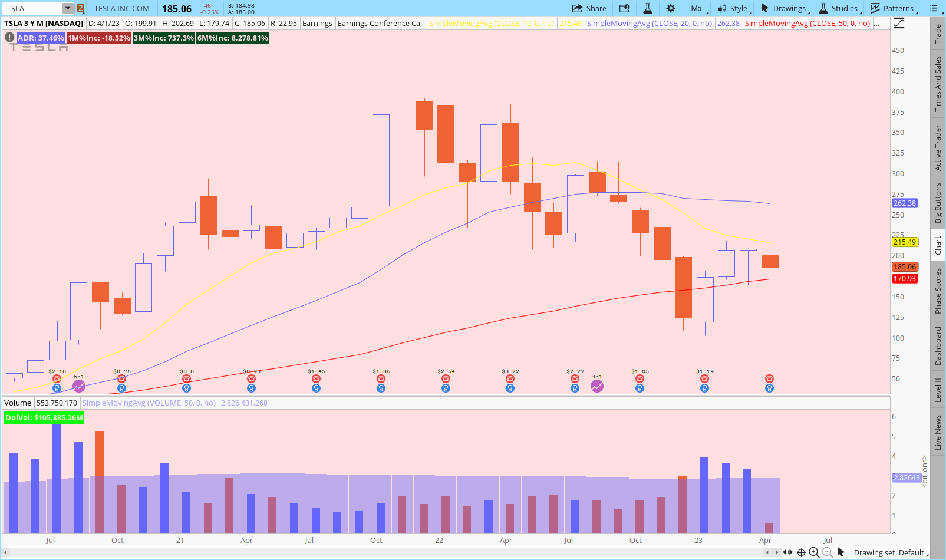
Task: Click the 6M%Inc: 8,278.81% label
Action: (233, 38)
